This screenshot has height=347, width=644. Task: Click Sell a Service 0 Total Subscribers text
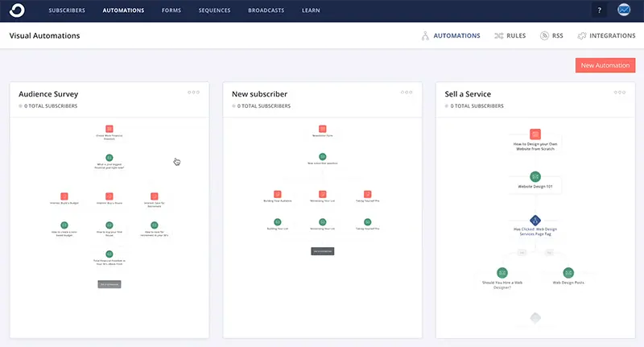click(x=477, y=106)
